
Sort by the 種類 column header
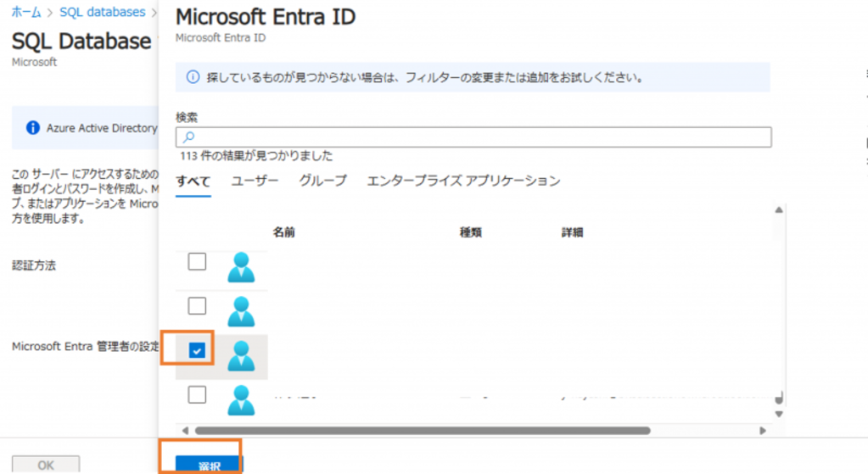pyautogui.click(x=471, y=232)
